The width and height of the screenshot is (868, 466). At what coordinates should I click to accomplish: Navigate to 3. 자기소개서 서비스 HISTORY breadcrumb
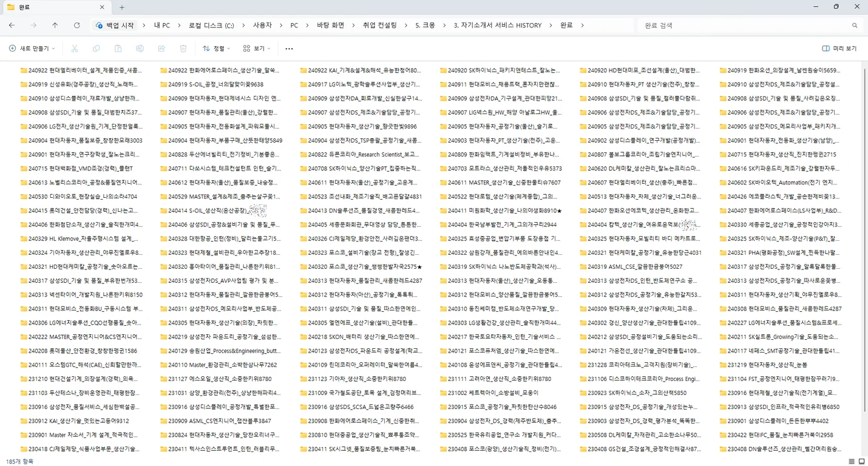coord(497,25)
